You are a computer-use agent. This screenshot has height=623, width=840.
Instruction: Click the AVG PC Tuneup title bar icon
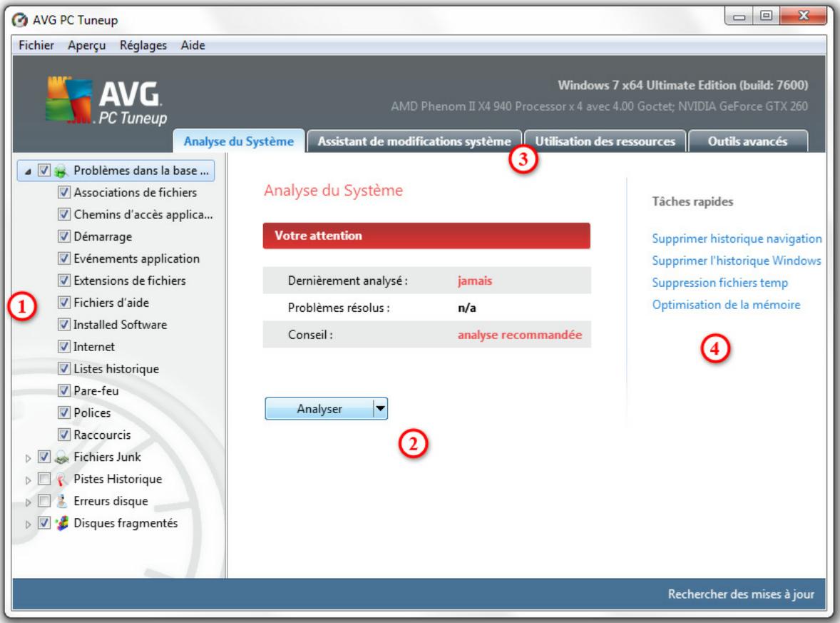click(20, 21)
